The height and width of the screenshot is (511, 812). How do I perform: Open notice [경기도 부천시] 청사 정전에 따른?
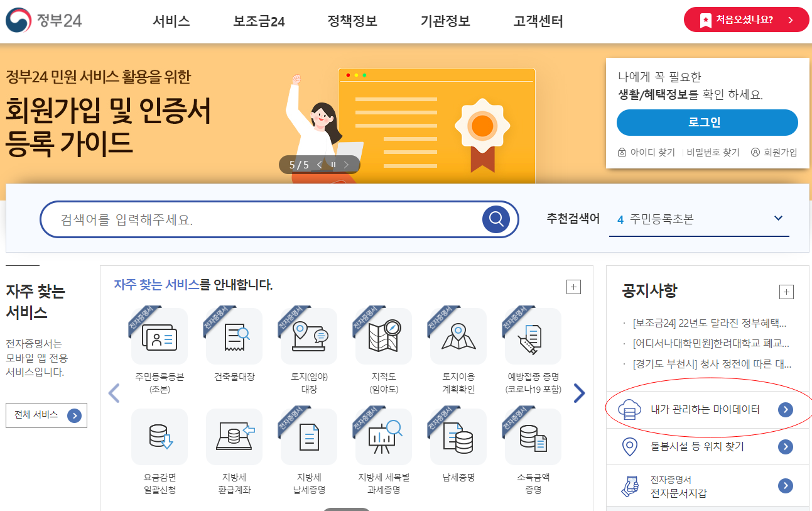coord(712,364)
